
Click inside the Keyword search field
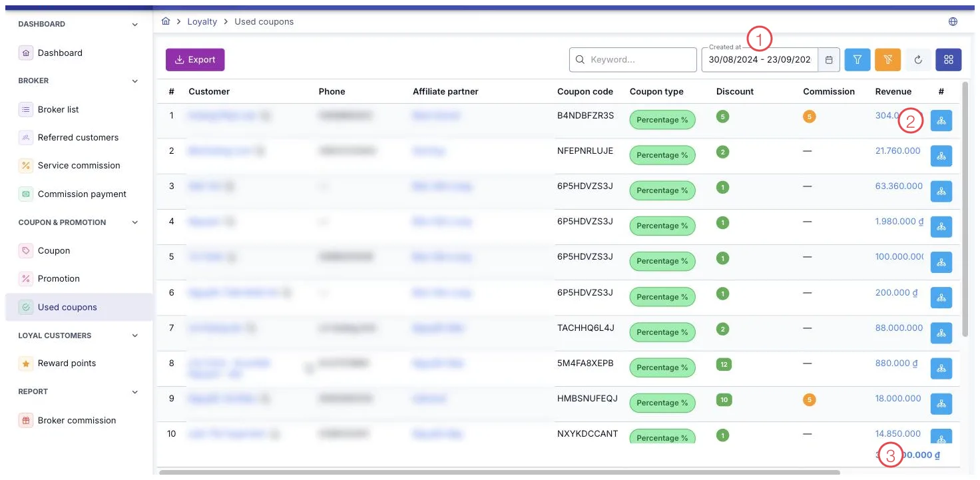(632, 60)
